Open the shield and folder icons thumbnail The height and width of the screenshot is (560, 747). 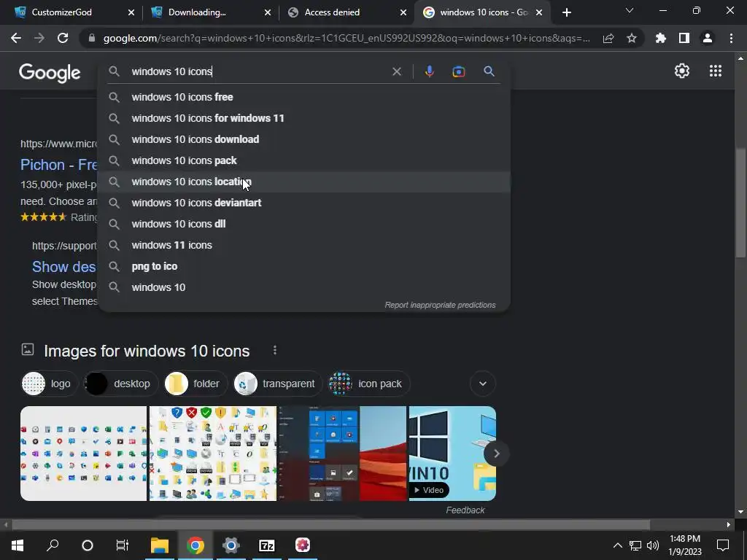(x=212, y=454)
